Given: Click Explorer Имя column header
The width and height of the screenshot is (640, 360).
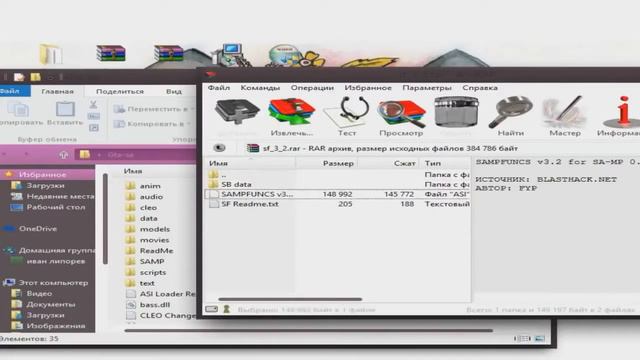Looking at the screenshot, I should tap(133, 171).
